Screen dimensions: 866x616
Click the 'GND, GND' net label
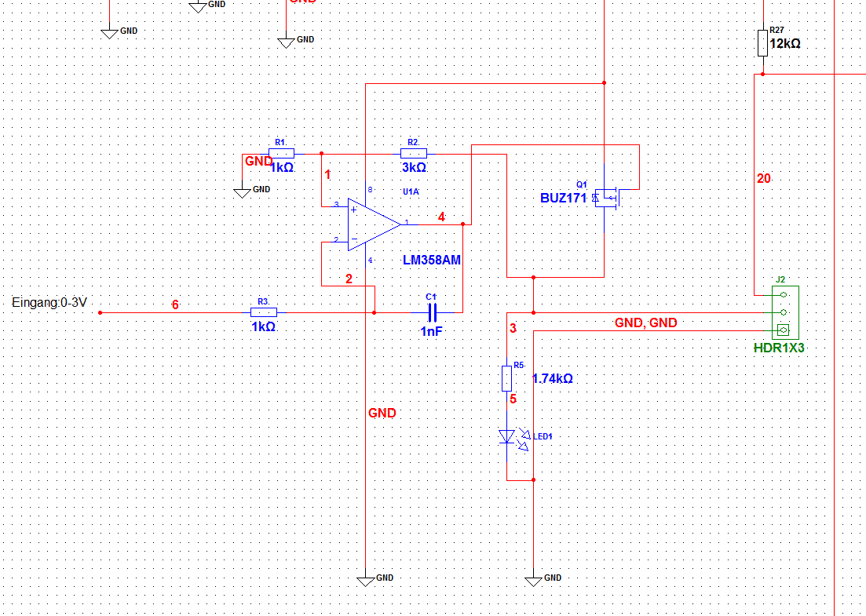[645, 323]
